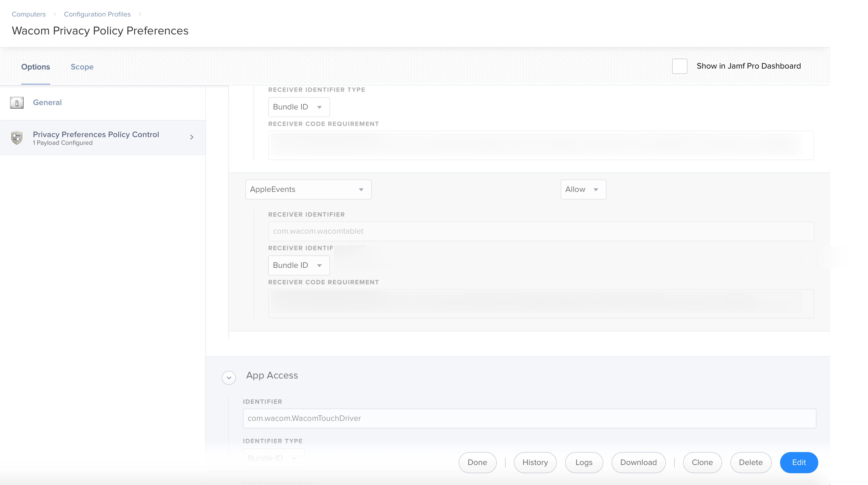Select Privacy Preferences Policy Control payload
Screen dimensions: 868x485
[x=102, y=138]
